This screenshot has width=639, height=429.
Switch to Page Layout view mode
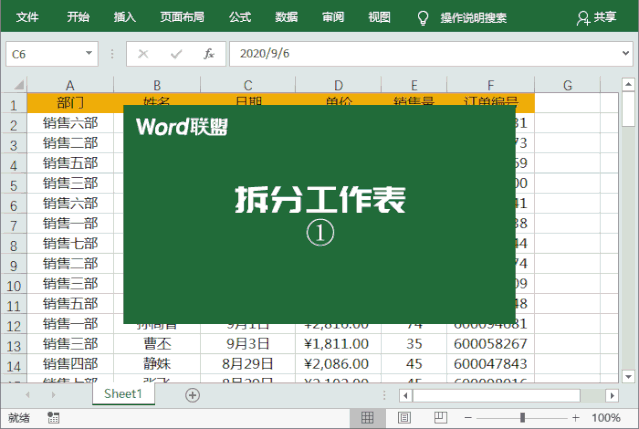click(404, 418)
